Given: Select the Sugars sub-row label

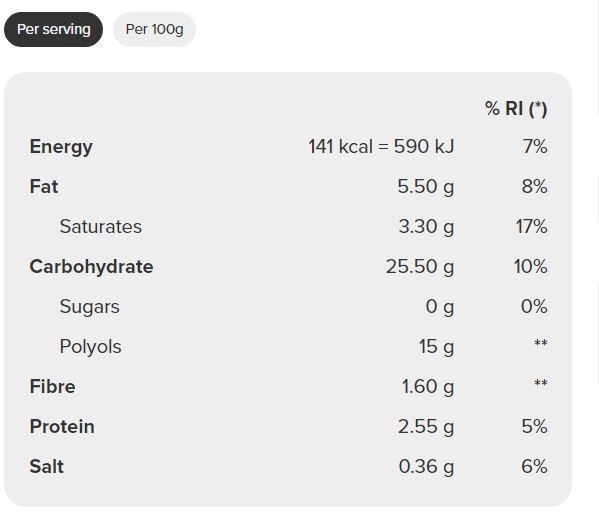Looking at the screenshot, I should [90, 307].
